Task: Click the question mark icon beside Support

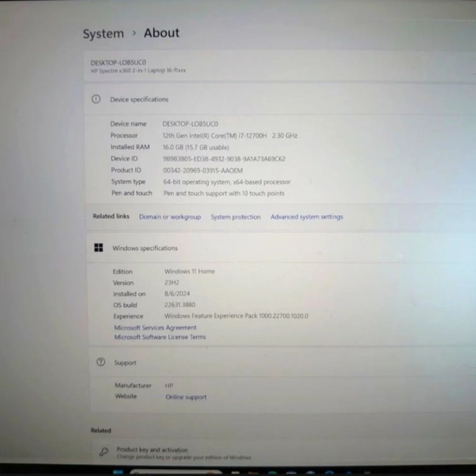Action: coord(101,362)
